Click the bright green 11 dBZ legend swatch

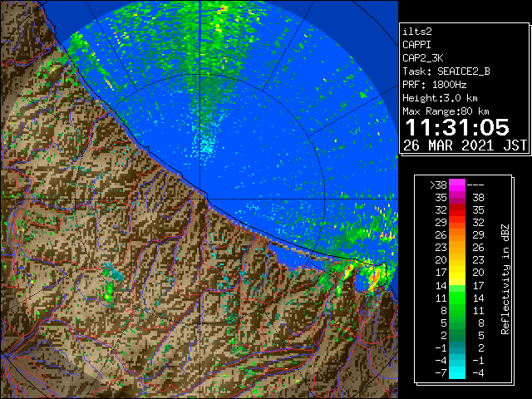pyautogui.click(x=457, y=298)
